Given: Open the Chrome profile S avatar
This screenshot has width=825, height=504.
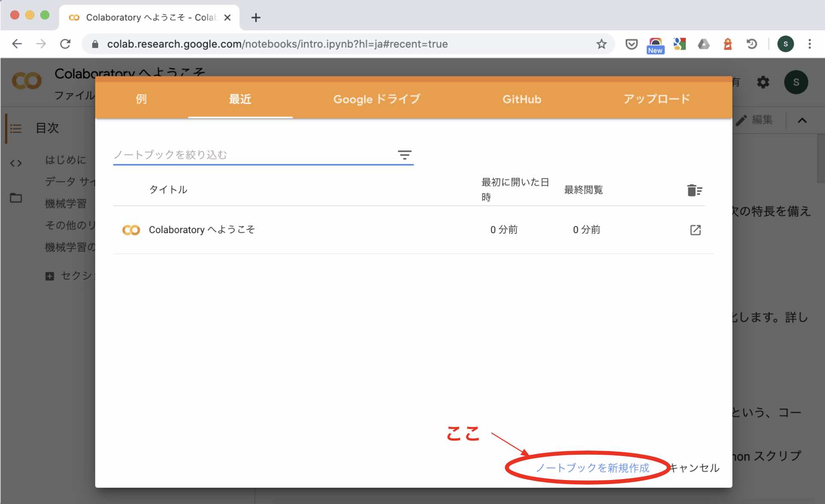Looking at the screenshot, I should (x=786, y=44).
